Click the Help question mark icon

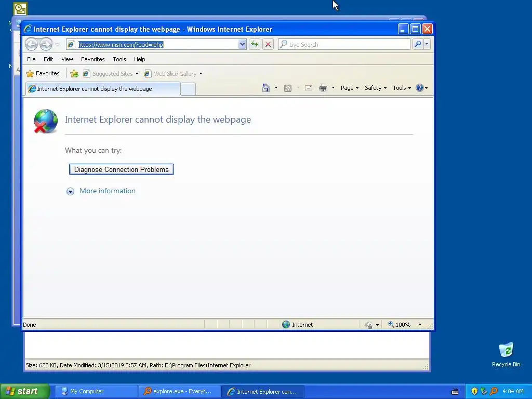tap(420, 88)
